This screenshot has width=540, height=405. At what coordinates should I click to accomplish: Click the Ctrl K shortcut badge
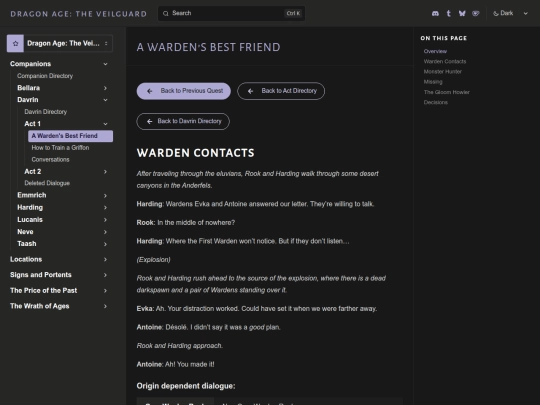tap(293, 13)
